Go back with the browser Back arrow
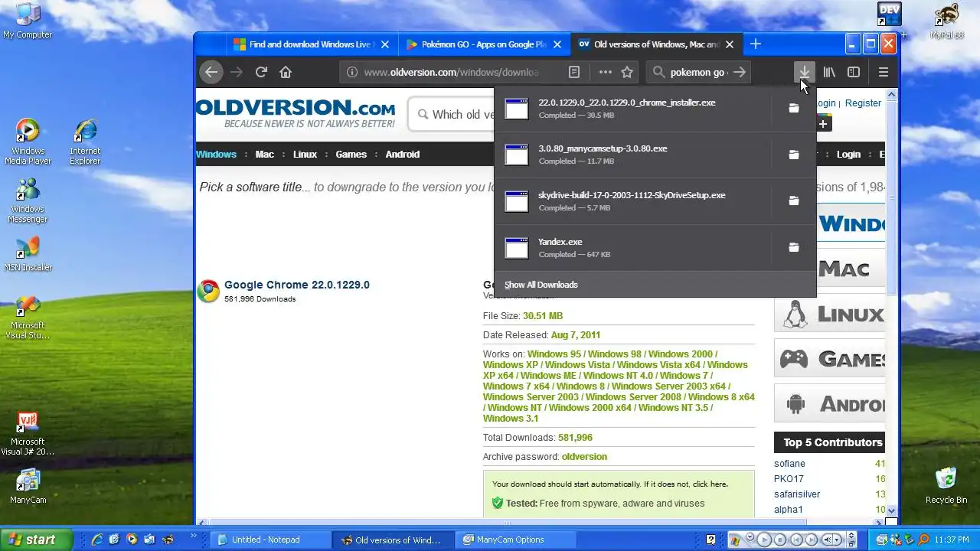This screenshot has width=980, height=551. [x=211, y=72]
